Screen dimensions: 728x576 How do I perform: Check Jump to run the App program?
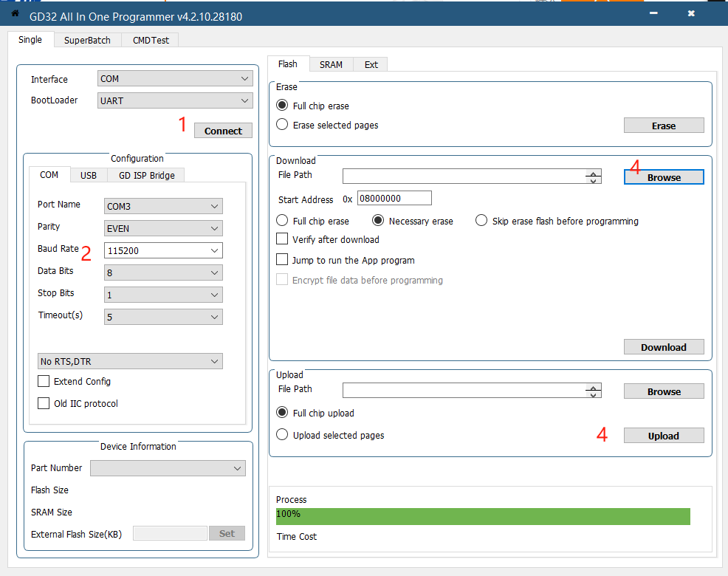[x=282, y=260]
